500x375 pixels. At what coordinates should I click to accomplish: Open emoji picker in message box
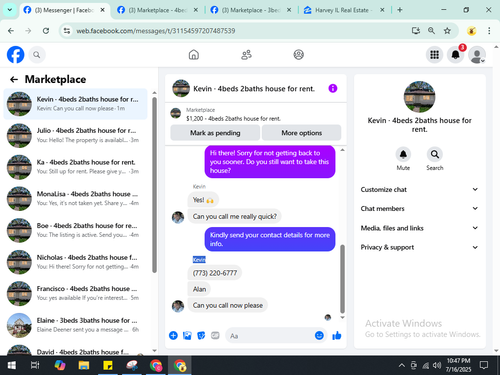pos(319,335)
